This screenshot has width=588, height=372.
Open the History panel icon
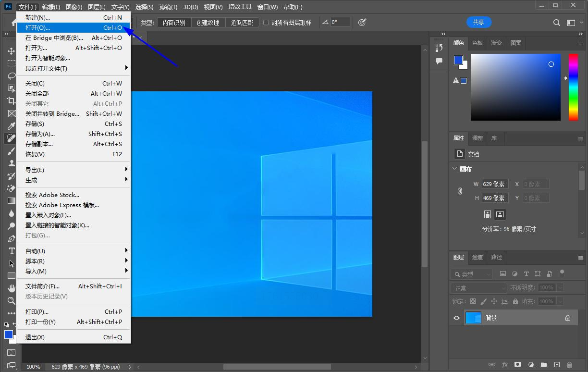pos(439,48)
